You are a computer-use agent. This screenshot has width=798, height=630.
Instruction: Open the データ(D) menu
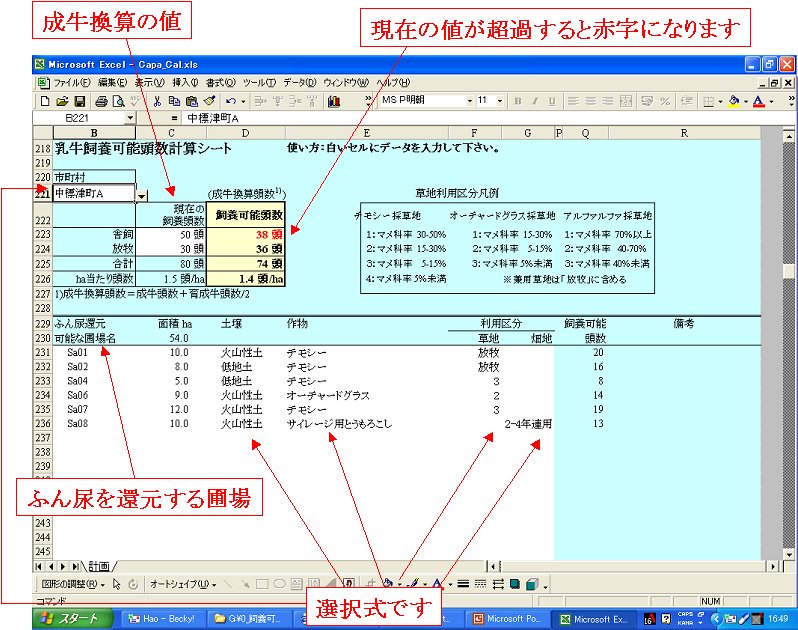click(299, 82)
